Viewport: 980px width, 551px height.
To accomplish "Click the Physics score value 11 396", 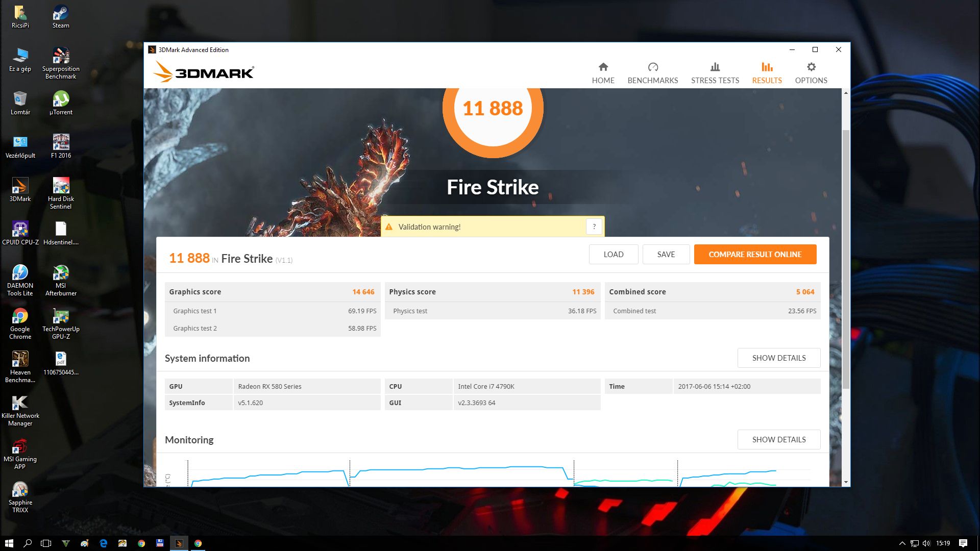I will coord(583,292).
